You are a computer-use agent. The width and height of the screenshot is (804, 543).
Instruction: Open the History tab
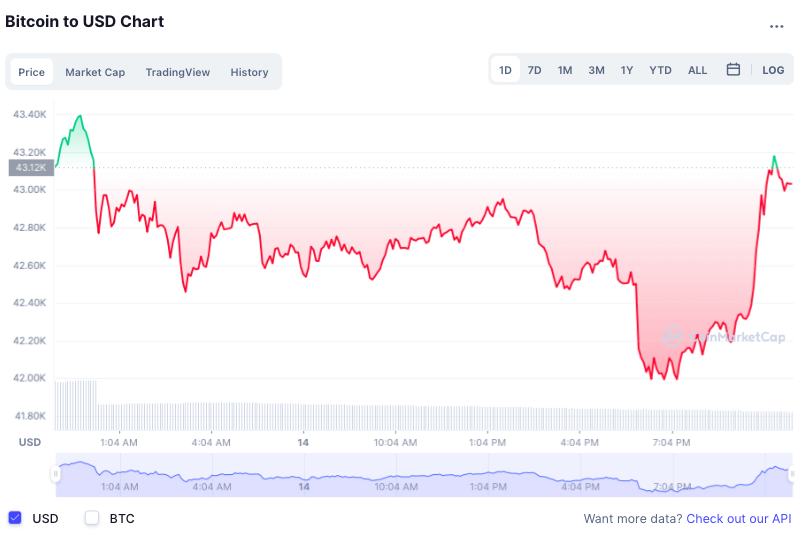(x=249, y=72)
